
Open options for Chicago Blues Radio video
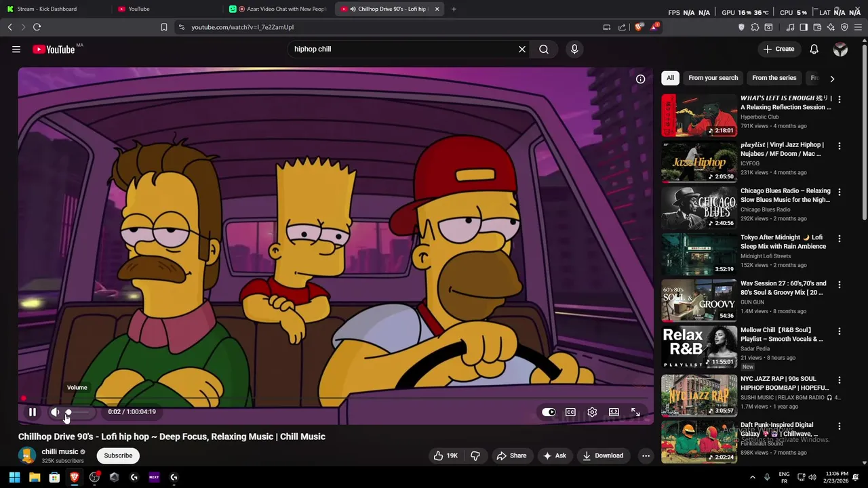(840, 192)
